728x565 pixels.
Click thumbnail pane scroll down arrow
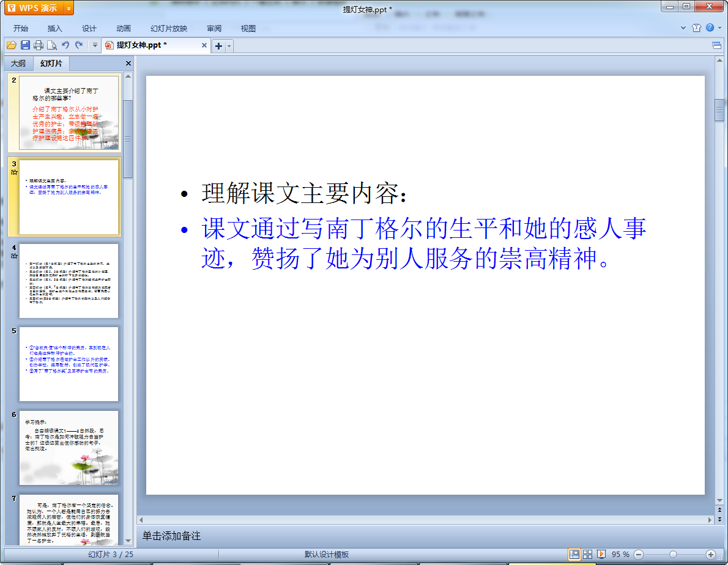(128, 541)
